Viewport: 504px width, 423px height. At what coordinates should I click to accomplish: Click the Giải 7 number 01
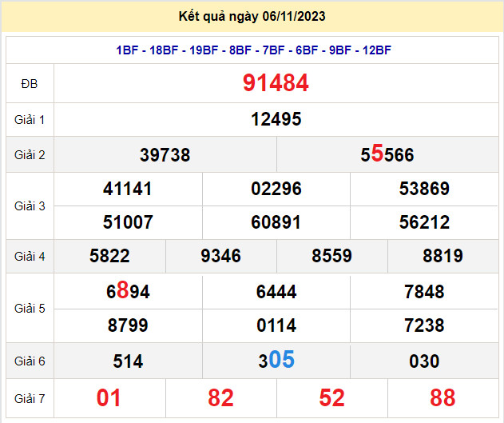point(109,398)
